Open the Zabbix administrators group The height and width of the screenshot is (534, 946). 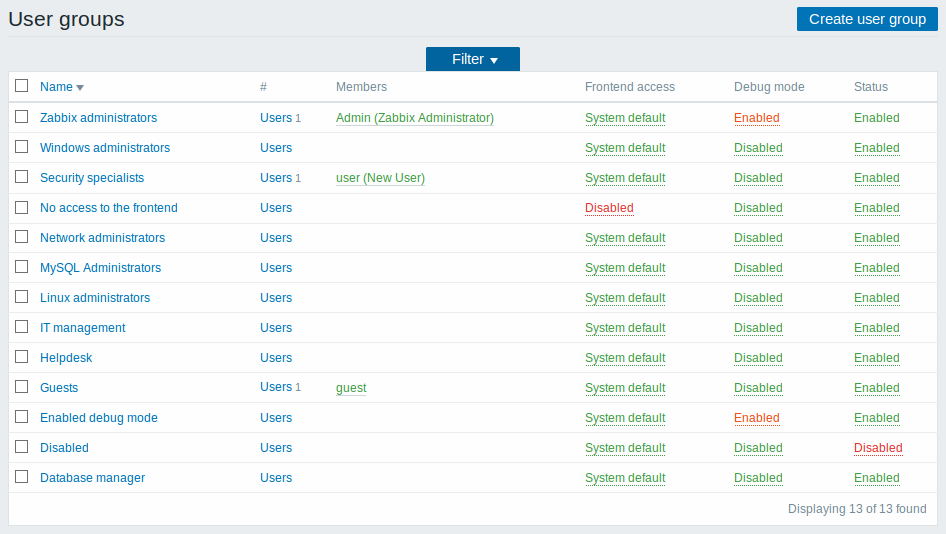tap(98, 118)
